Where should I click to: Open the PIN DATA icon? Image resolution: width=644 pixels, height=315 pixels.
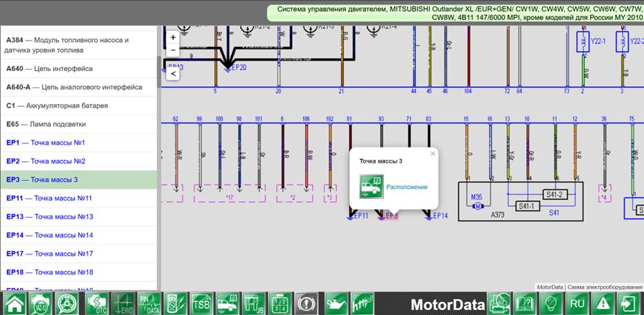tap(149, 303)
